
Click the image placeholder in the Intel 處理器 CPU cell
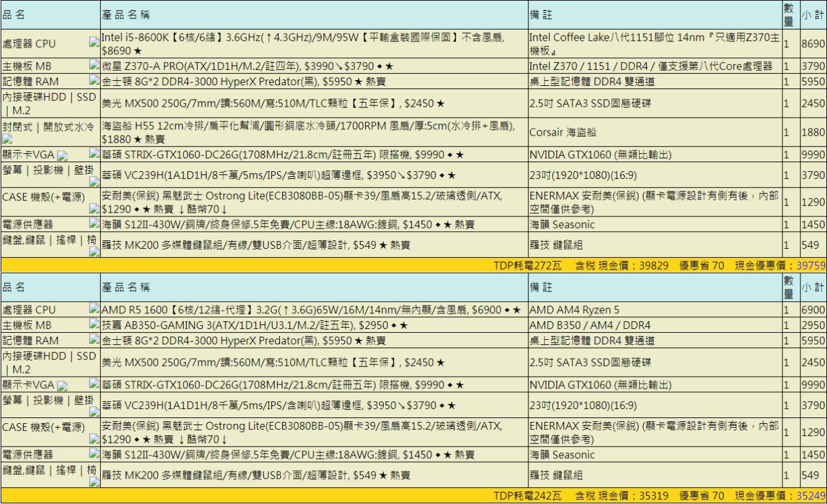tap(94, 43)
